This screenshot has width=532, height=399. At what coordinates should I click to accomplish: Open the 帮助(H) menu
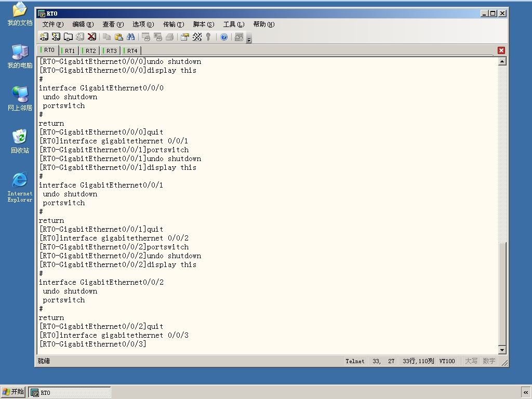(x=264, y=24)
